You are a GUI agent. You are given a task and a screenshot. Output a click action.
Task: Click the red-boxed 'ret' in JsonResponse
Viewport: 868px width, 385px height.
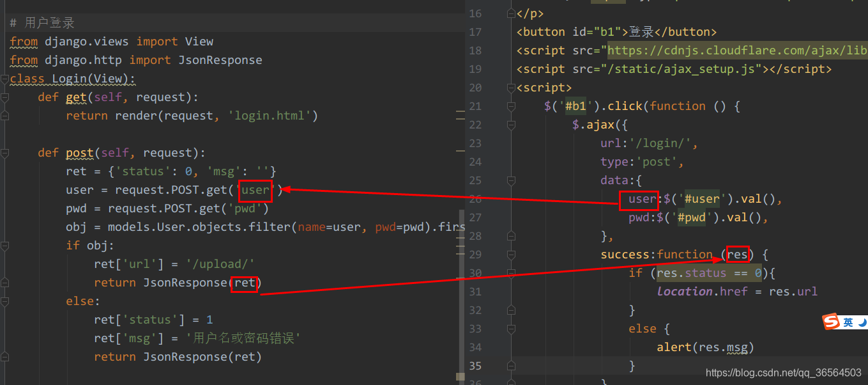click(245, 283)
